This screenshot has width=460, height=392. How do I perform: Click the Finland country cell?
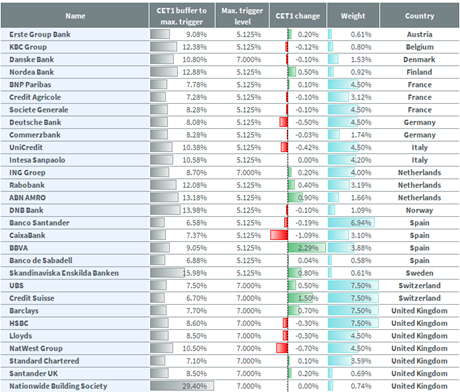(x=419, y=72)
